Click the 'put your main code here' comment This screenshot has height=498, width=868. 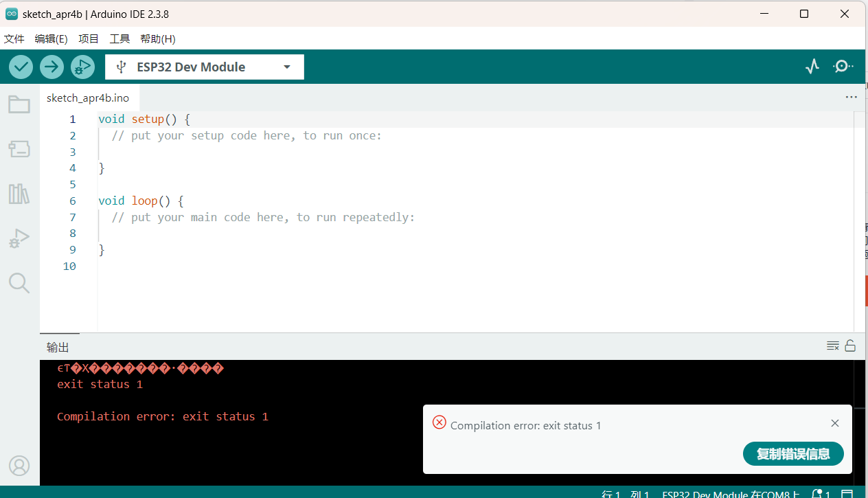coord(264,217)
